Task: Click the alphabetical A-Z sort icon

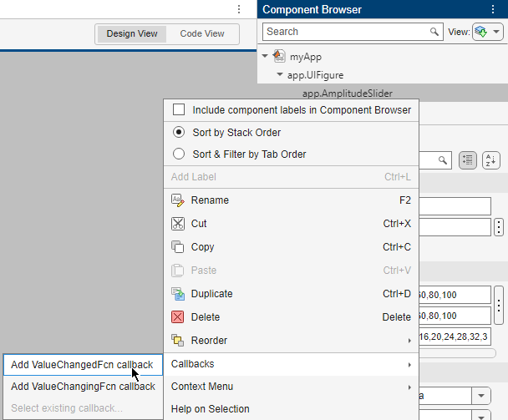Action: coord(491,159)
